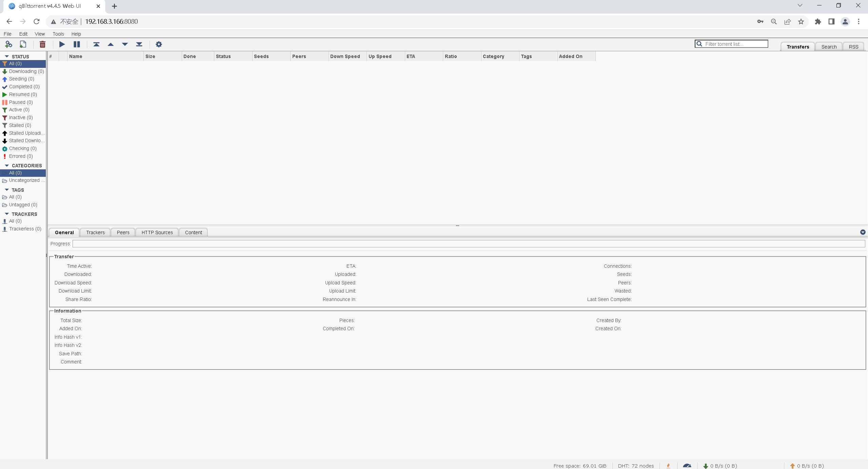This screenshot has height=469, width=868.
Task: Click the red Delete trash icon
Action: tap(42, 44)
